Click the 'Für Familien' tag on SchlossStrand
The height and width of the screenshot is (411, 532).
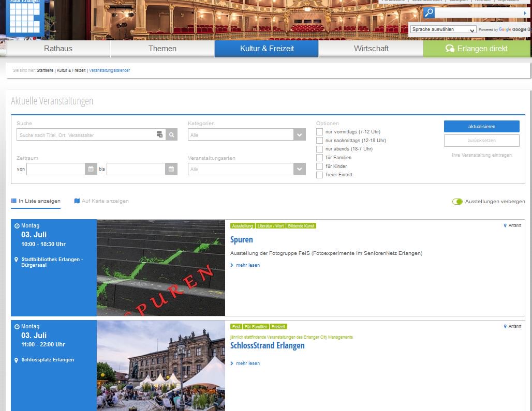pyautogui.click(x=256, y=327)
